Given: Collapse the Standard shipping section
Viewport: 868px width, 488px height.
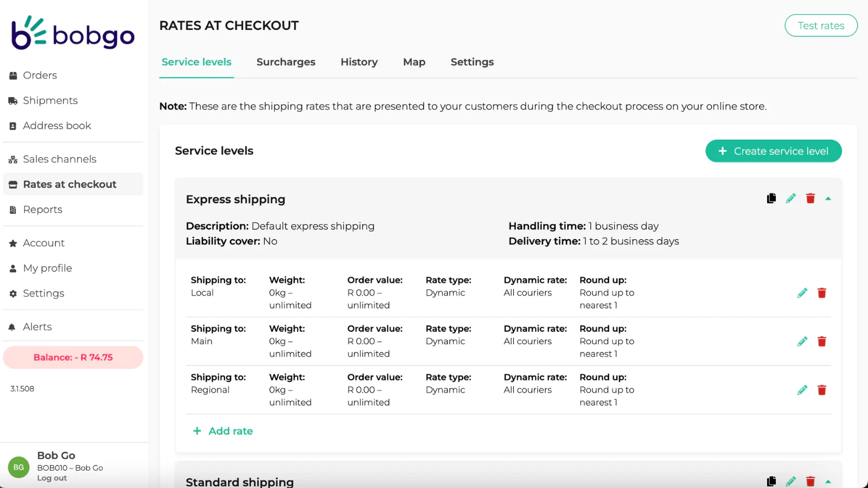Looking at the screenshot, I should (x=828, y=481).
